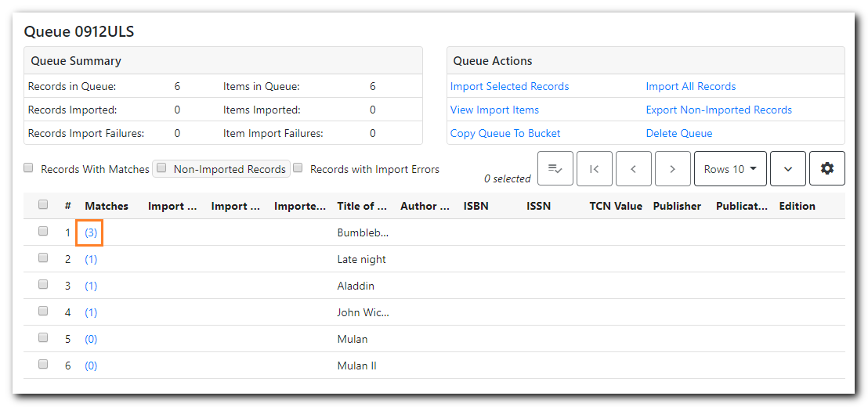The width and height of the screenshot is (868, 407).
Task: Select all rows on page icon
Action: [555, 168]
